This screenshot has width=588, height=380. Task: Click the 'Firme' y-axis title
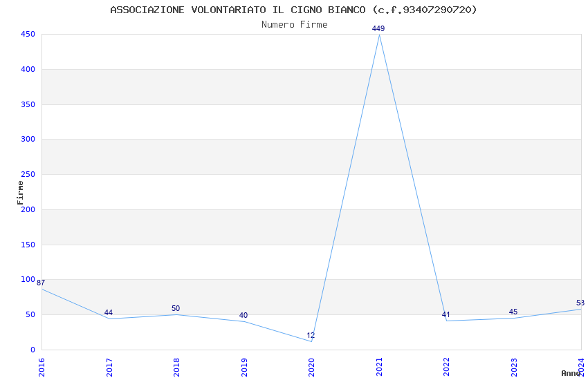click(x=20, y=193)
